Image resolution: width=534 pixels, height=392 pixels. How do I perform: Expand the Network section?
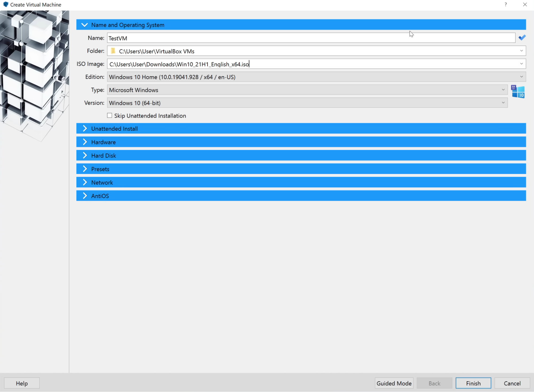(301, 182)
